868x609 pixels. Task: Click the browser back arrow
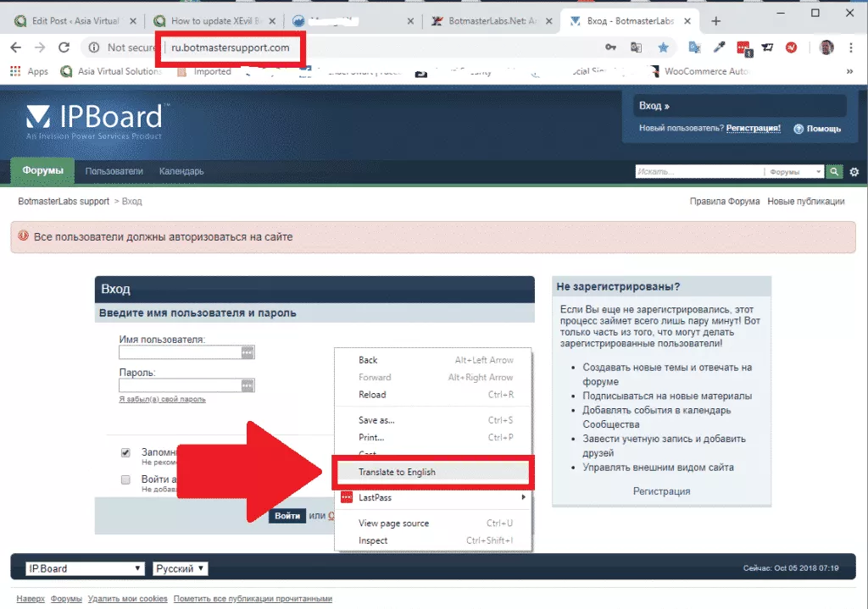click(x=16, y=48)
